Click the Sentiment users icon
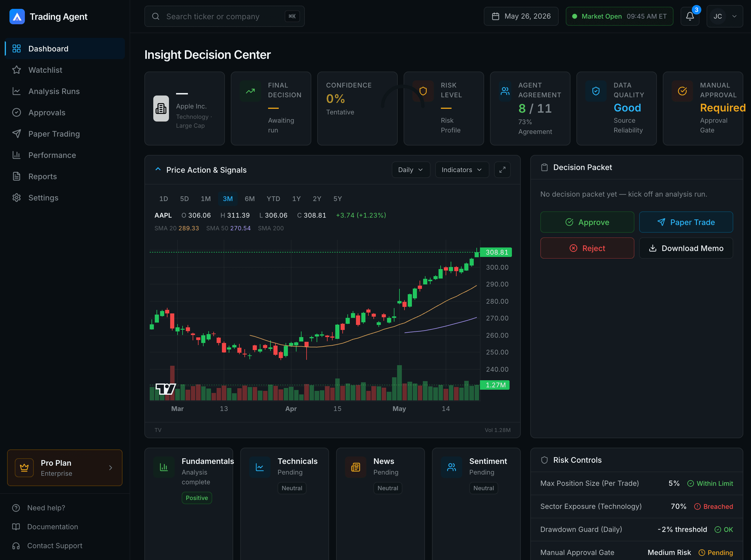Image resolution: width=751 pixels, height=560 pixels. point(452,467)
